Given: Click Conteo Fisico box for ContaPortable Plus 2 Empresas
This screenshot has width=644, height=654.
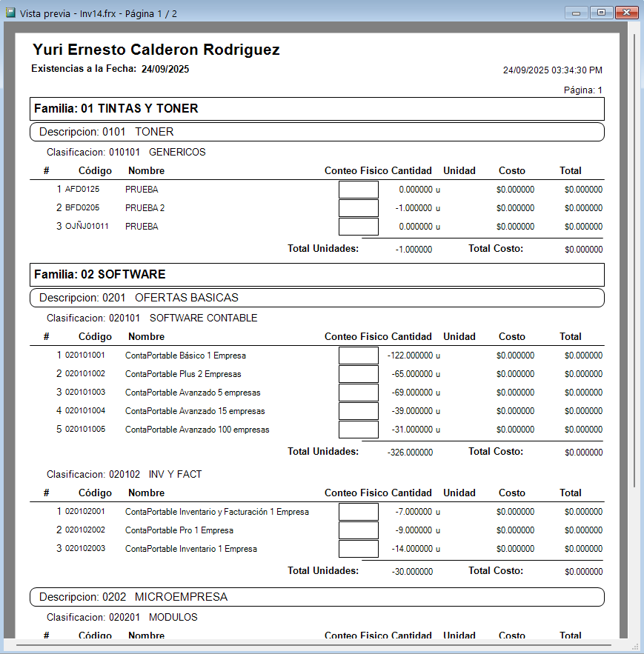Looking at the screenshot, I should 359,374.
